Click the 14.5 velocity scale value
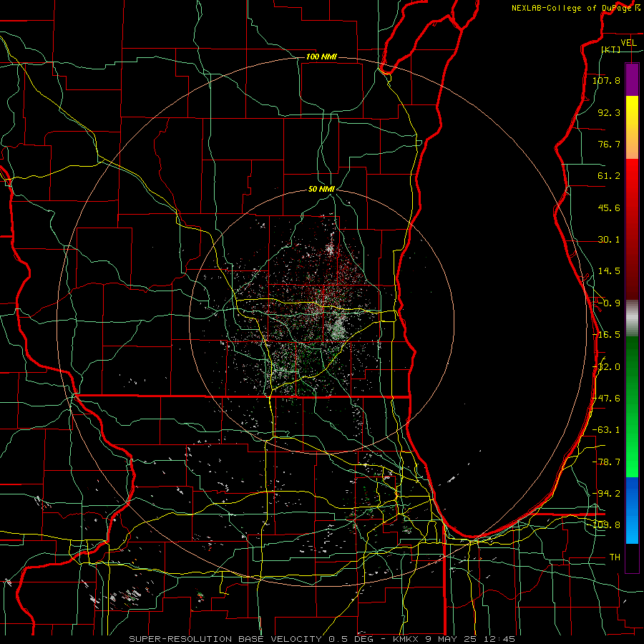The height and width of the screenshot is (644, 644). [x=609, y=271]
